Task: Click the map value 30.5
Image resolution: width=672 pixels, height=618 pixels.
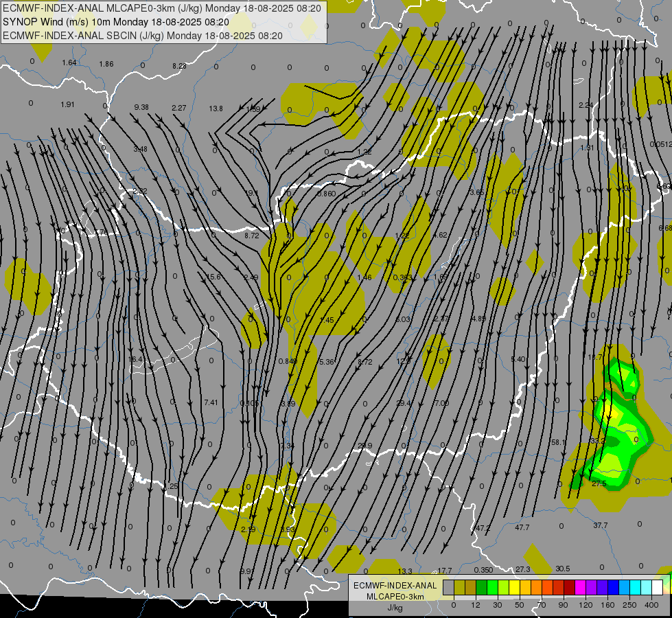Action: click(563, 569)
